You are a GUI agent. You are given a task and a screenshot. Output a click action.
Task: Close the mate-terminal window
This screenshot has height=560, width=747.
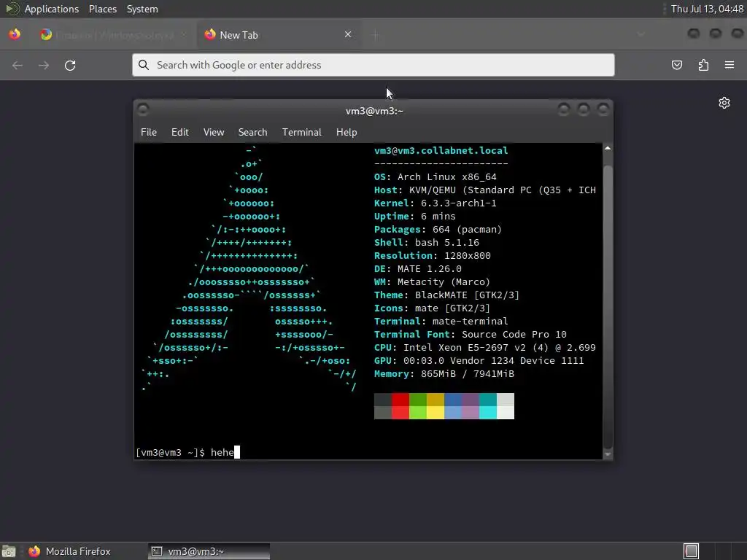603,110
